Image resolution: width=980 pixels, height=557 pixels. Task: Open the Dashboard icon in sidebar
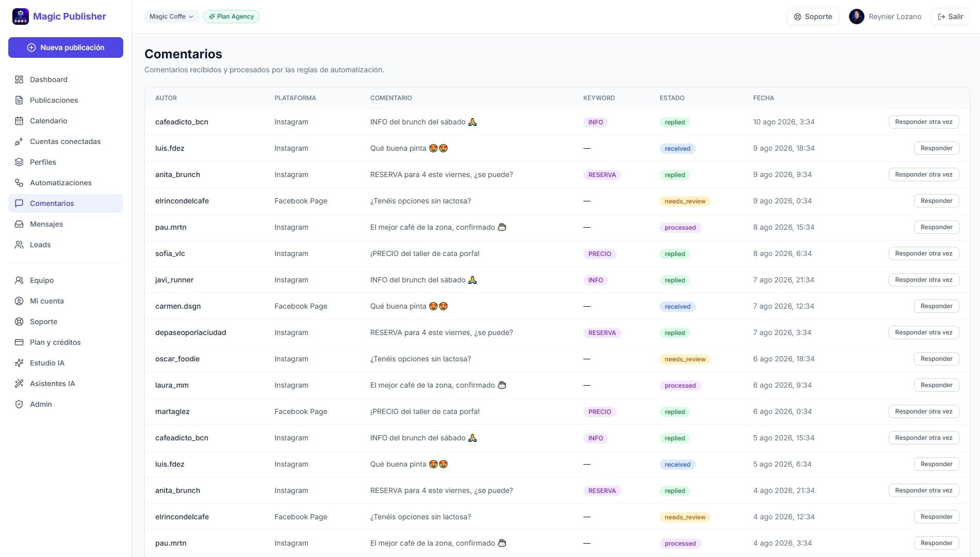(x=19, y=79)
